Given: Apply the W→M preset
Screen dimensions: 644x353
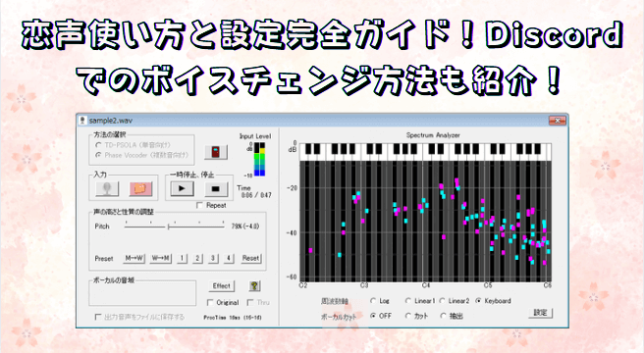Looking at the screenshot, I should point(161,258).
